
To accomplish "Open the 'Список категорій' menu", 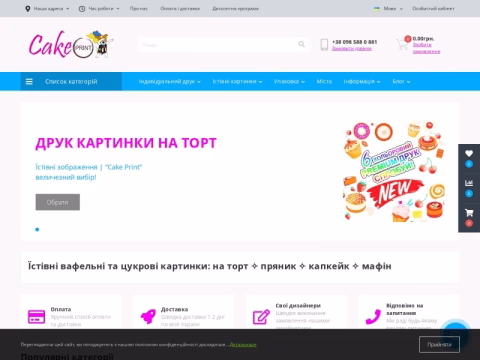I will [x=71, y=82].
